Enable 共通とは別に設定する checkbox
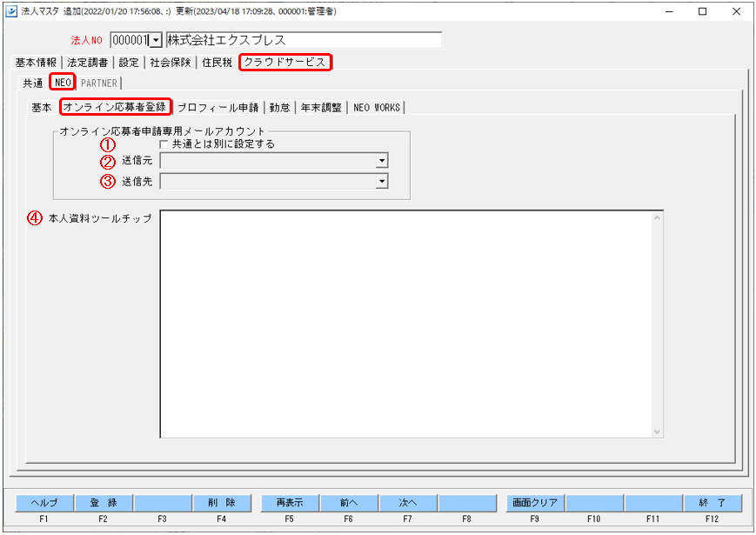756x535 pixels. pos(164,144)
